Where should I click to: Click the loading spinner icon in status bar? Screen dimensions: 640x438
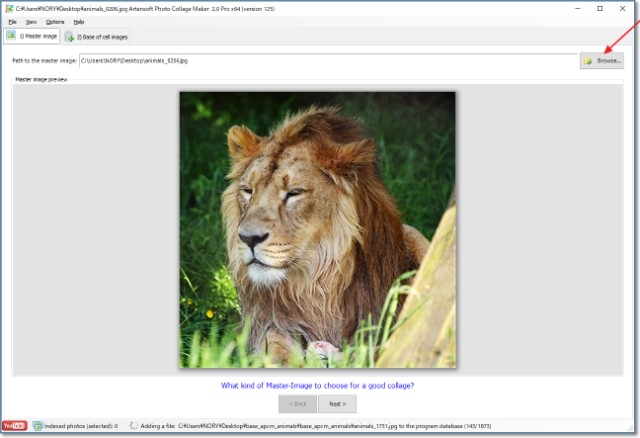(x=133, y=426)
